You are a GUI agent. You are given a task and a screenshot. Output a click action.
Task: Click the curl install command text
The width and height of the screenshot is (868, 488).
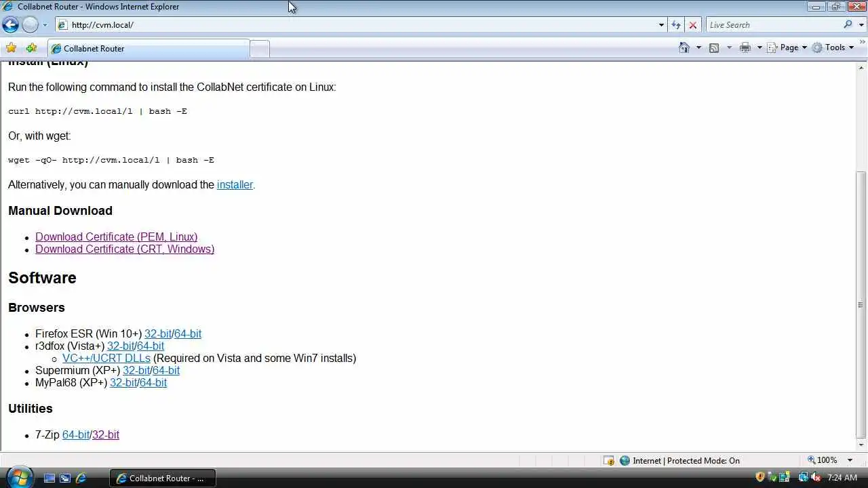[x=98, y=111]
